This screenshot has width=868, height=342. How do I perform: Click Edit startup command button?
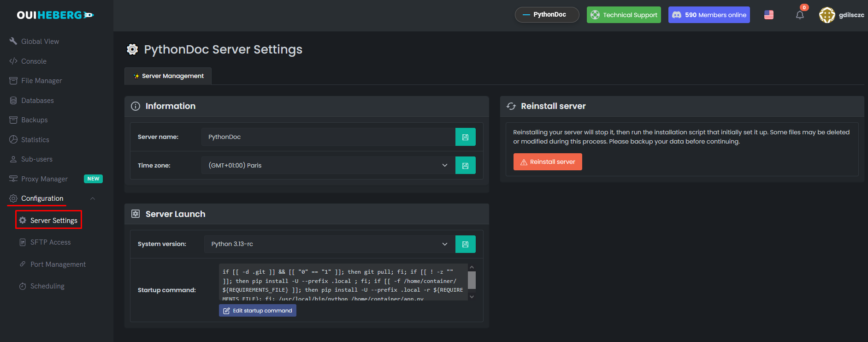pyautogui.click(x=258, y=311)
